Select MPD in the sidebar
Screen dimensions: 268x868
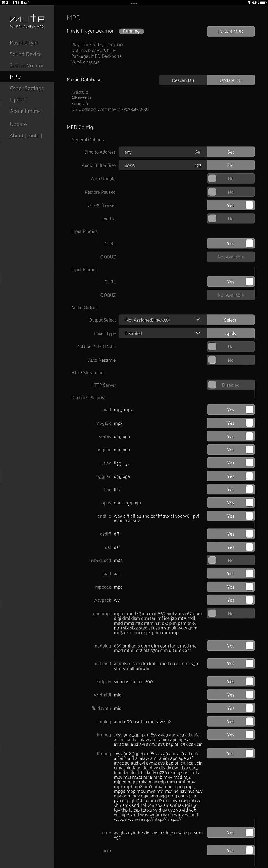click(27, 77)
